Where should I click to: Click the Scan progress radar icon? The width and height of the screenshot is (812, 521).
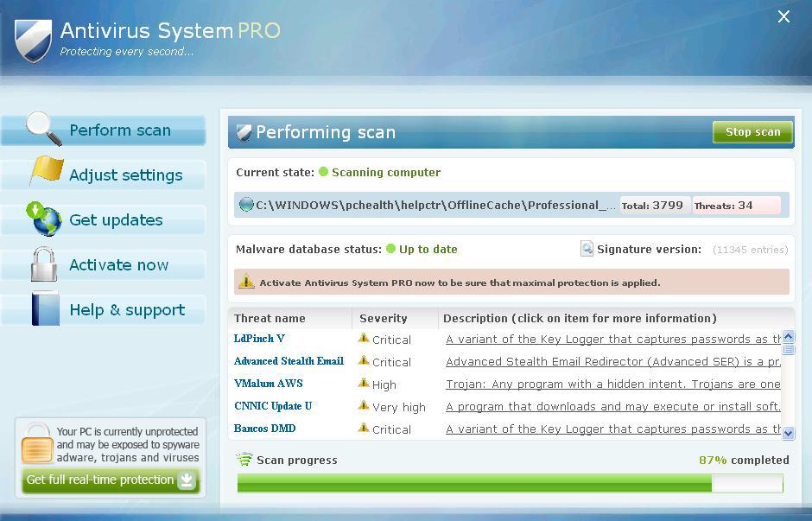pyautogui.click(x=244, y=460)
